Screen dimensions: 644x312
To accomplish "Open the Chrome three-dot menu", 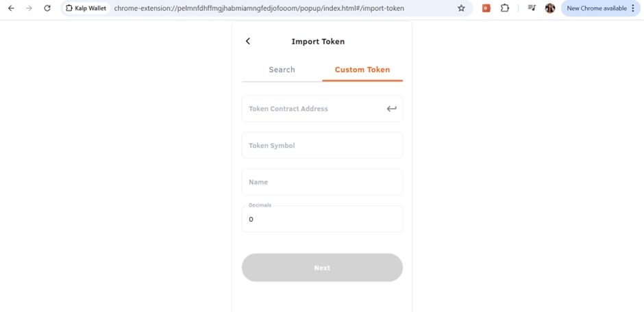I will tap(633, 8).
